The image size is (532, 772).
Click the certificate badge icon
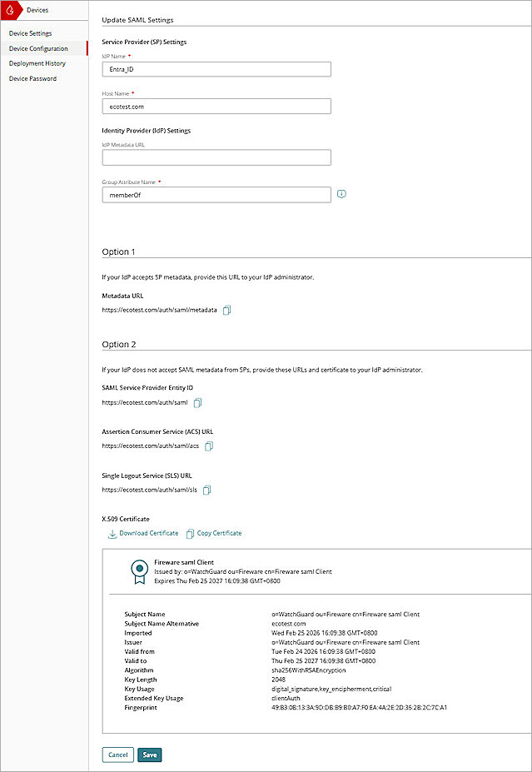click(x=138, y=571)
